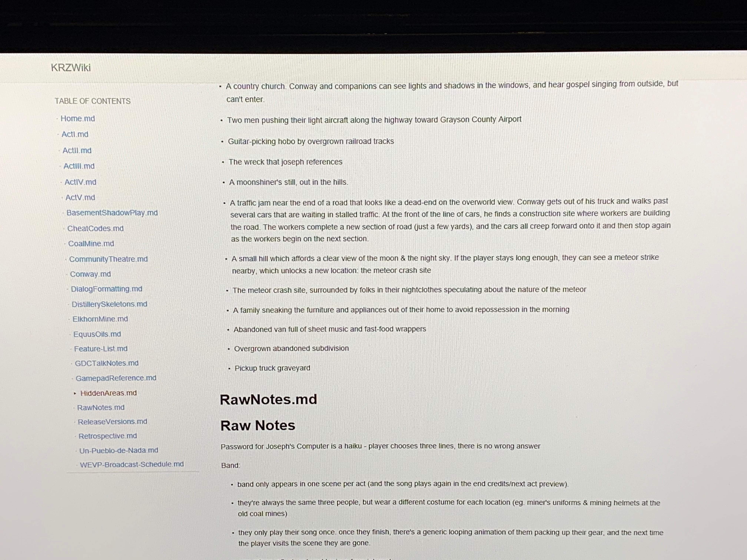Open CoalMine.md page link
747x560 pixels.
91,243
